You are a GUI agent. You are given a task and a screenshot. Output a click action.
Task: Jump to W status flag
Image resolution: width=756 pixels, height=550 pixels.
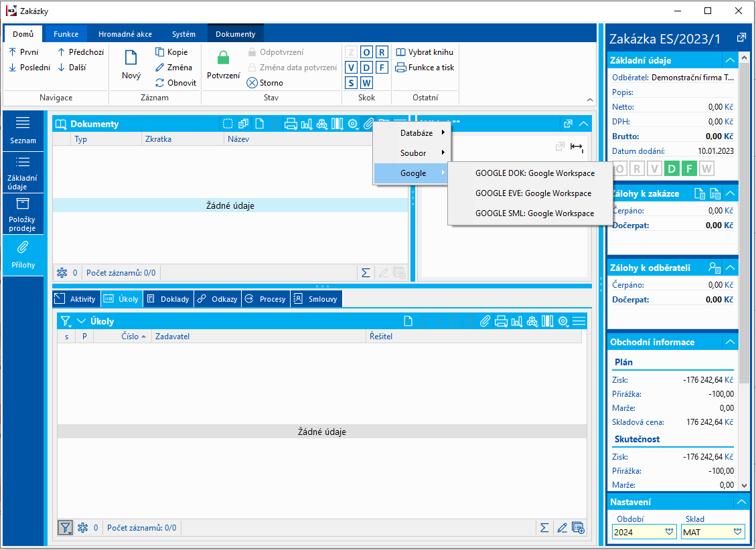tap(366, 83)
